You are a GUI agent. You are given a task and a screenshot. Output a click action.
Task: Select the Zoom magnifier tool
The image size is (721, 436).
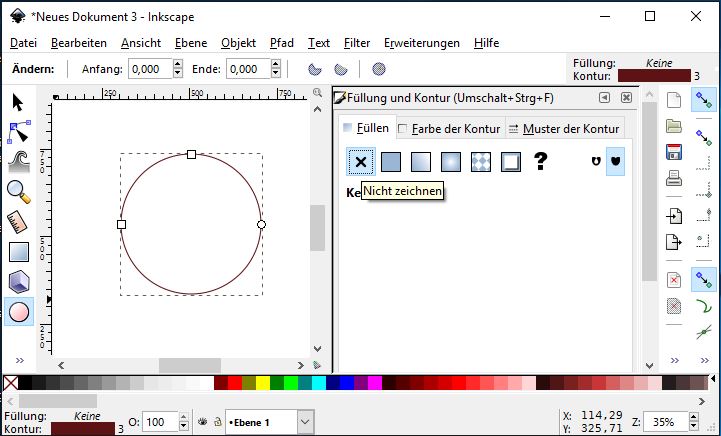point(19,192)
